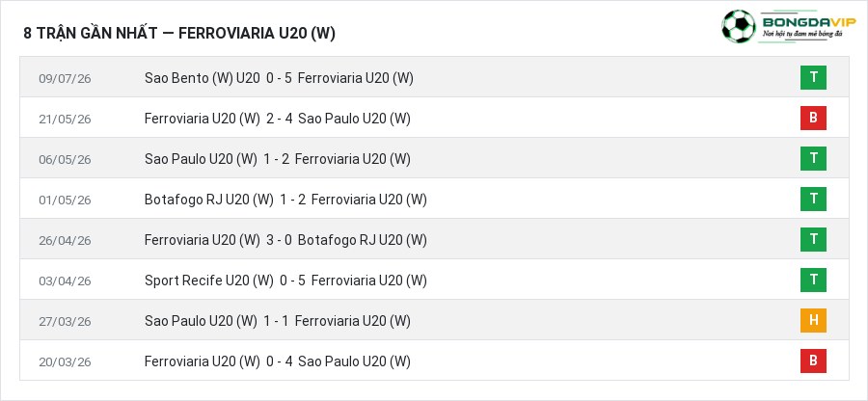Select the green T badge on 01/05/26 row

813,200
